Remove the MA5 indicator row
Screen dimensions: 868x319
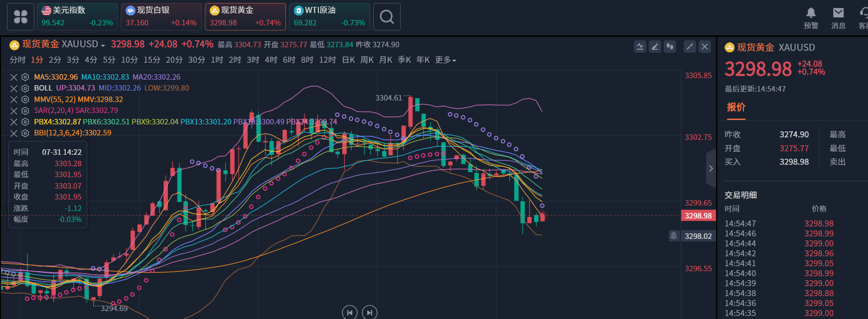pyautogui.click(x=14, y=77)
